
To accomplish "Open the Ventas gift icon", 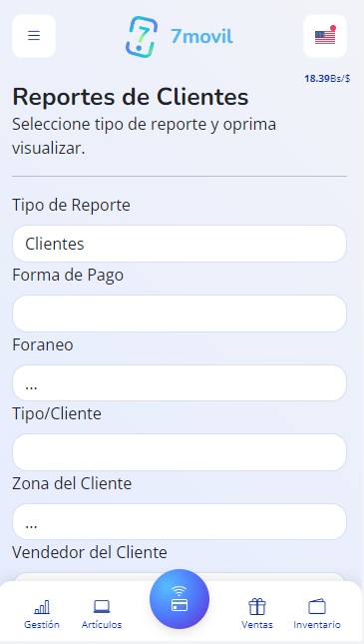I will [257, 607].
